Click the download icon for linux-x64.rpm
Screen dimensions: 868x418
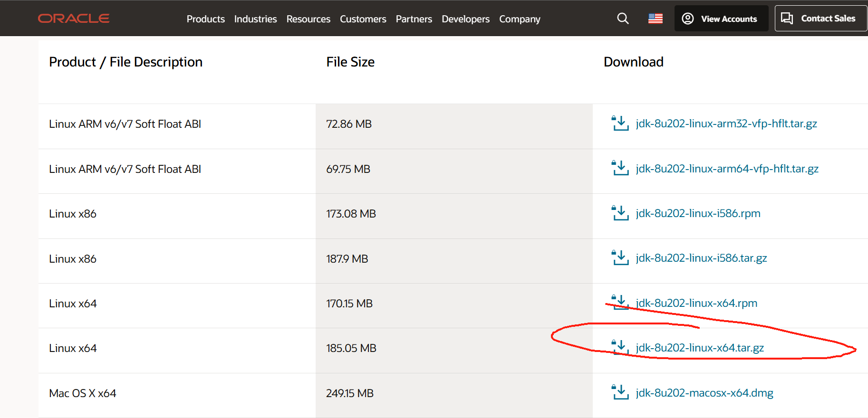coord(620,303)
